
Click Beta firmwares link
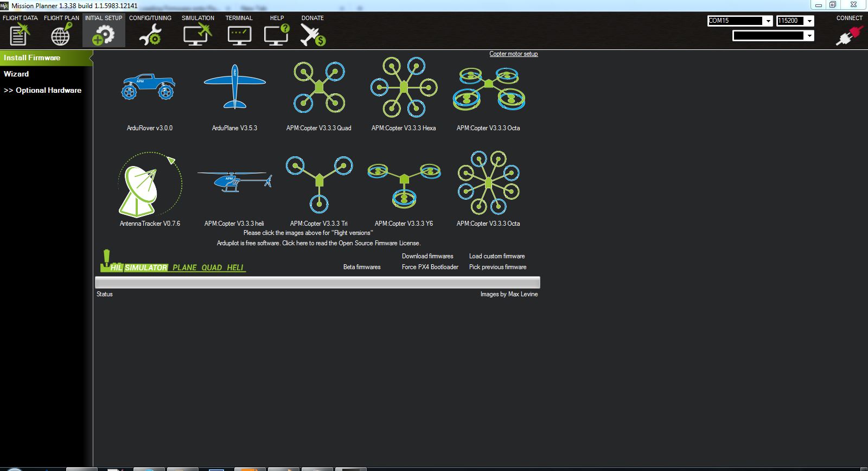pos(362,267)
